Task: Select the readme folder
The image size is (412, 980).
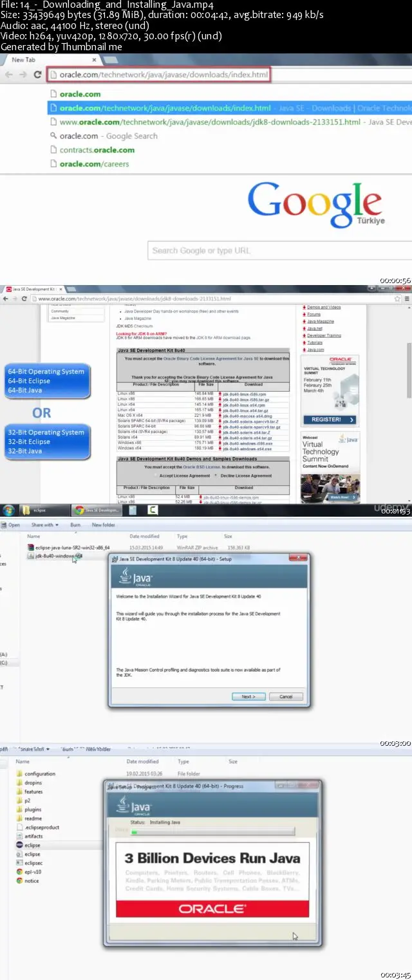Action: (x=28, y=818)
